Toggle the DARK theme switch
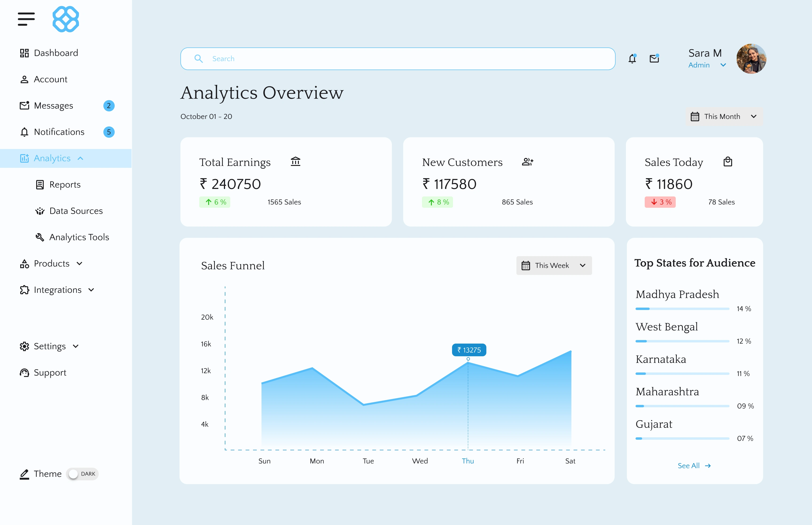This screenshot has height=525, width=812. [82, 474]
